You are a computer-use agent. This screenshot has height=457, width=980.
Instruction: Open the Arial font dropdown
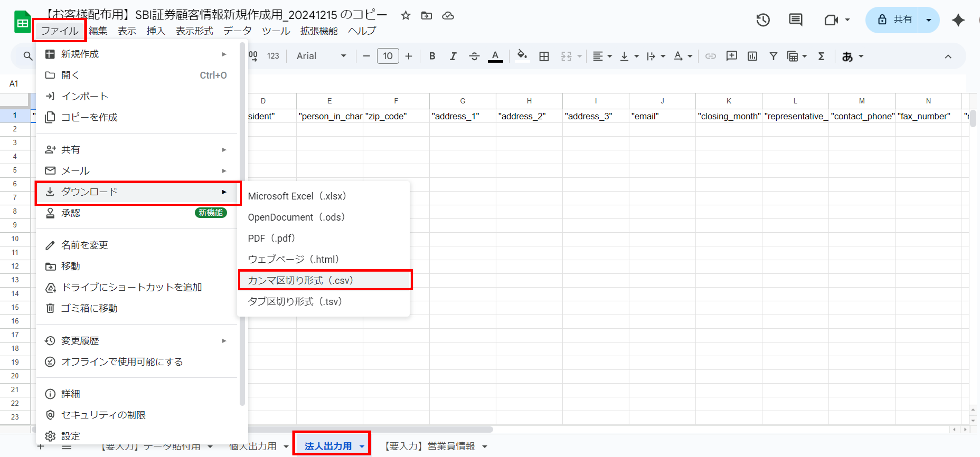[321, 56]
